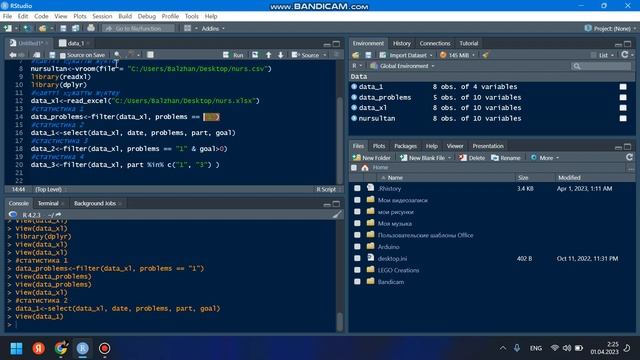Check the data_1 object checkbox in Environment
Viewport: 640px width, 360px height.
point(623,87)
